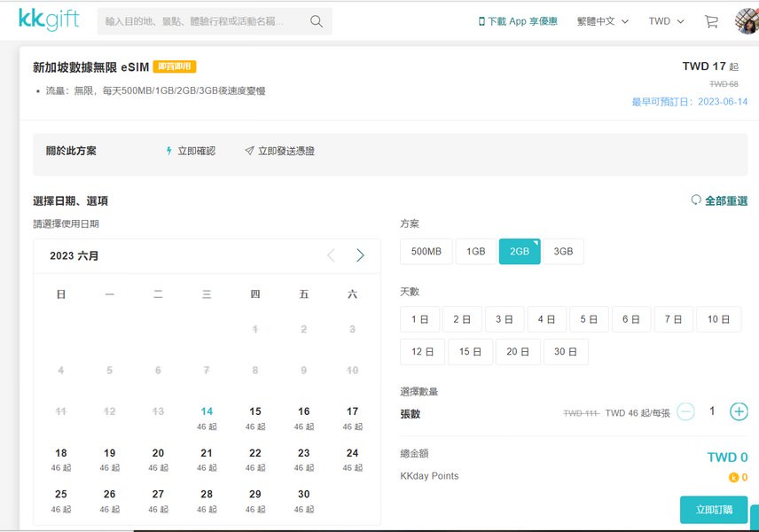Choose the 10 日 duration
This screenshot has height=532, width=759.
pos(718,319)
